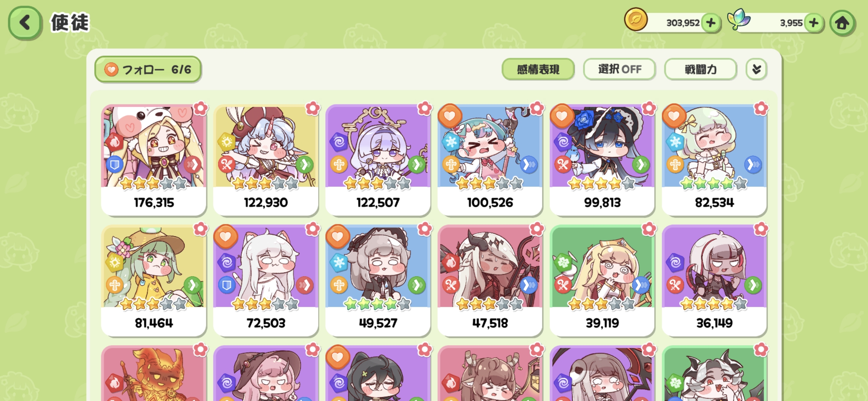Open the character card showing 81,464
The width and height of the screenshot is (868, 401).
tap(154, 281)
